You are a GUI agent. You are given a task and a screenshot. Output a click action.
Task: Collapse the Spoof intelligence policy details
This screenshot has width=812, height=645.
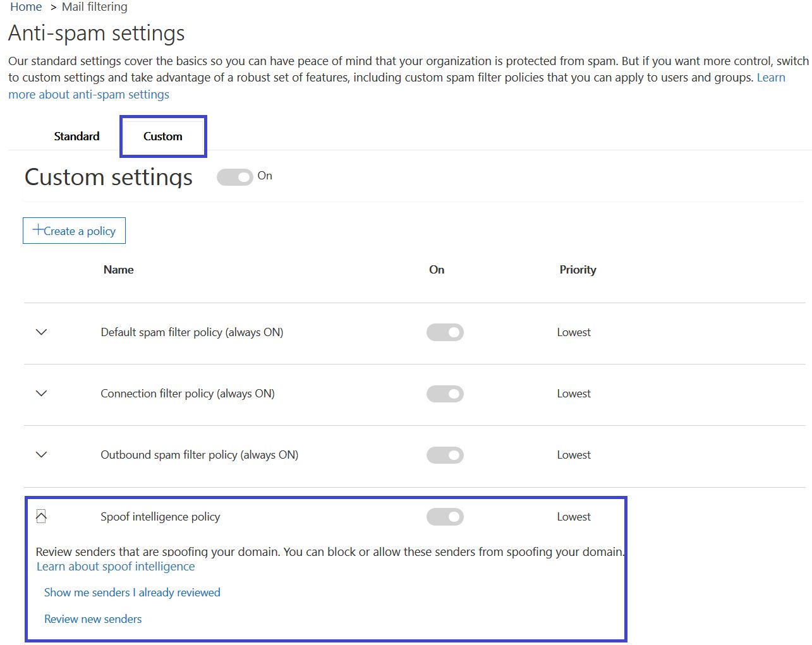42,515
